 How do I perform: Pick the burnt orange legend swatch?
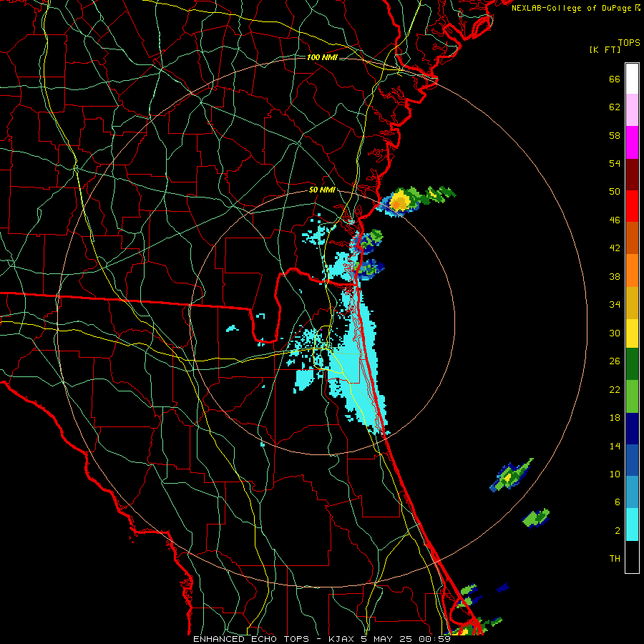click(632, 238)
